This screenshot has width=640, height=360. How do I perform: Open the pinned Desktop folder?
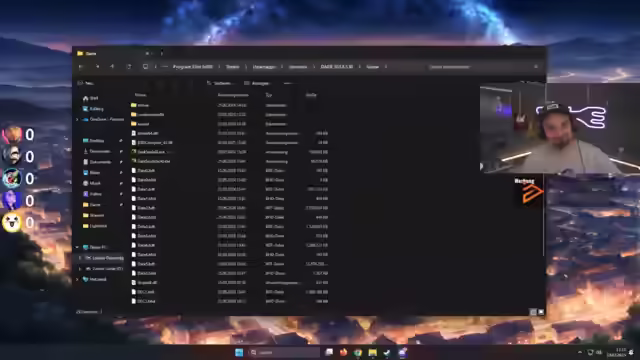(x=93, y=141)
